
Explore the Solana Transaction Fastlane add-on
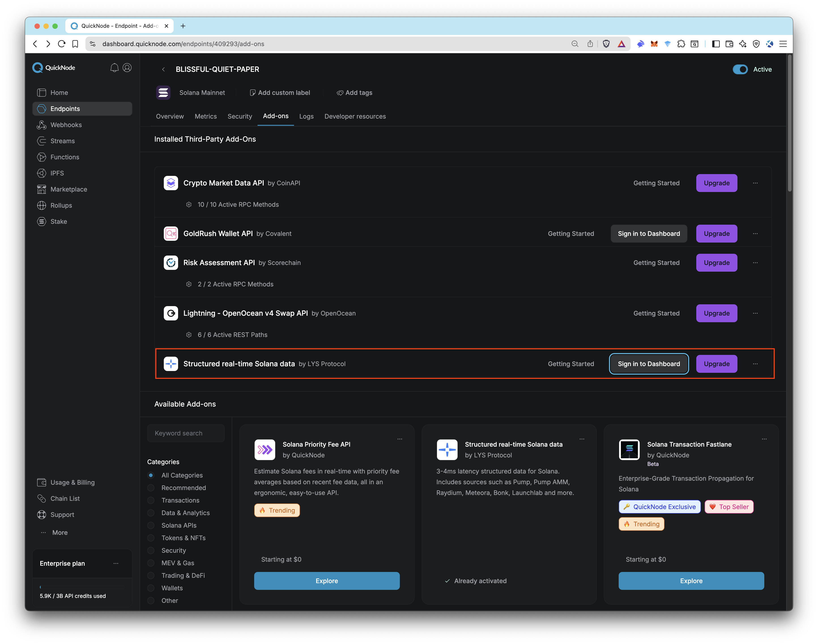tap(691, 581)
